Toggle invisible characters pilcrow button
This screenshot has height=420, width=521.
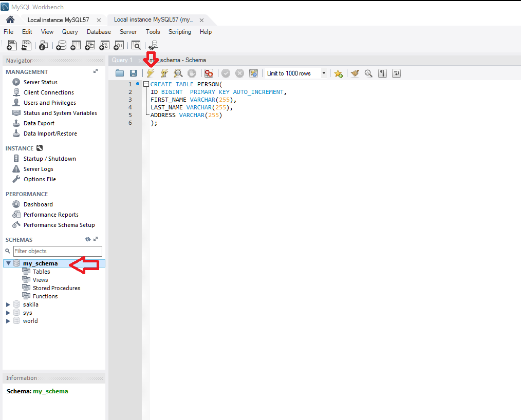(382, 73)
